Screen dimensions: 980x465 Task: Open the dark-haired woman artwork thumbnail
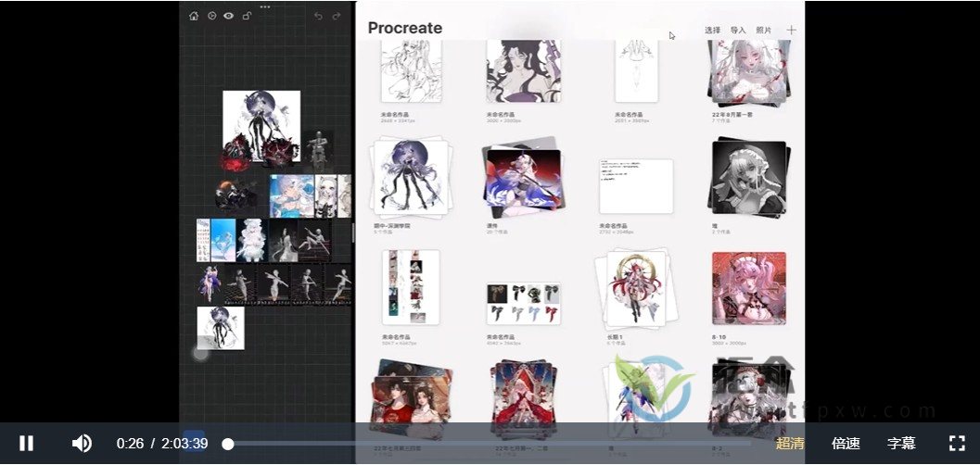pos(523,69)
